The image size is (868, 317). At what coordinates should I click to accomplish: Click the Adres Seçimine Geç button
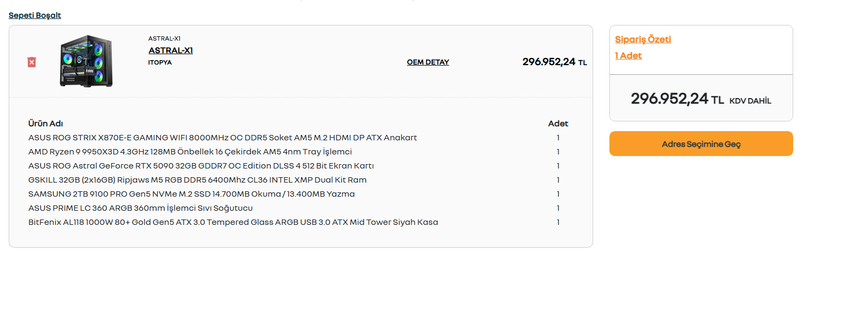701,144
